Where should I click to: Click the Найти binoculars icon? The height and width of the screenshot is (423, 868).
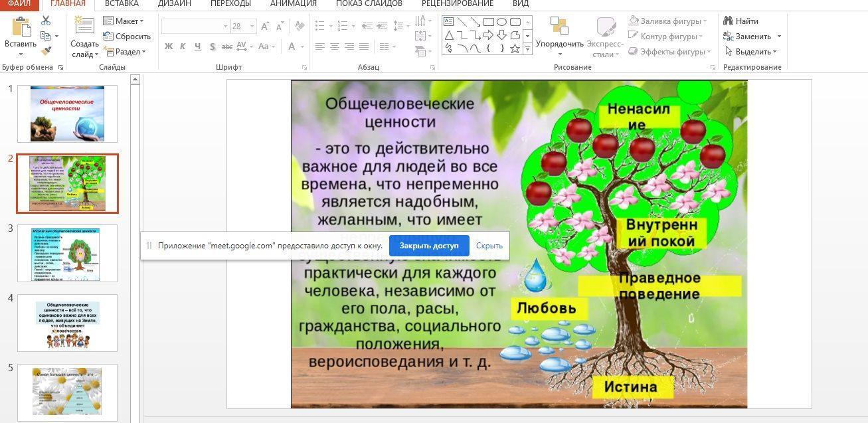click(x=729, y=21)
